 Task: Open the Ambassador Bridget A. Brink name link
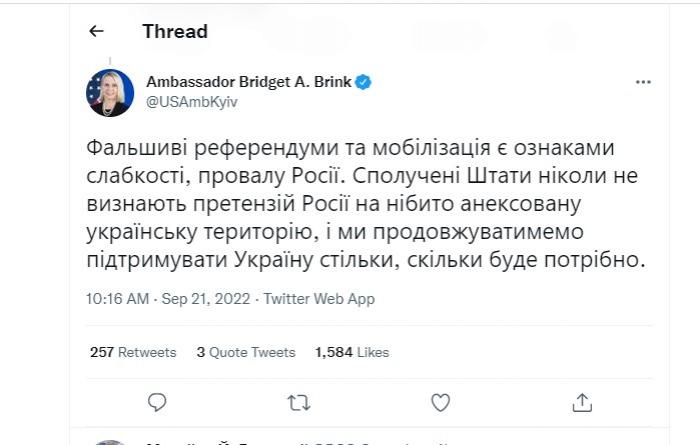click(x=249, y=82)
